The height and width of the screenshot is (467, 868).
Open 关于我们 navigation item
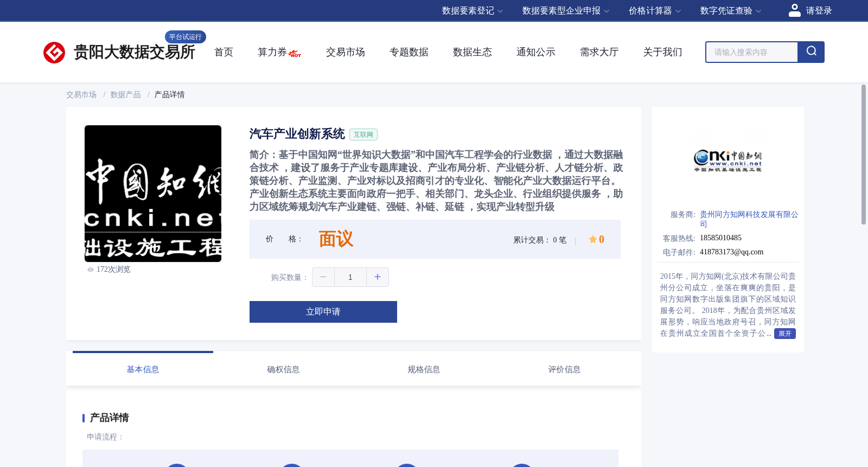pos(663,52)
